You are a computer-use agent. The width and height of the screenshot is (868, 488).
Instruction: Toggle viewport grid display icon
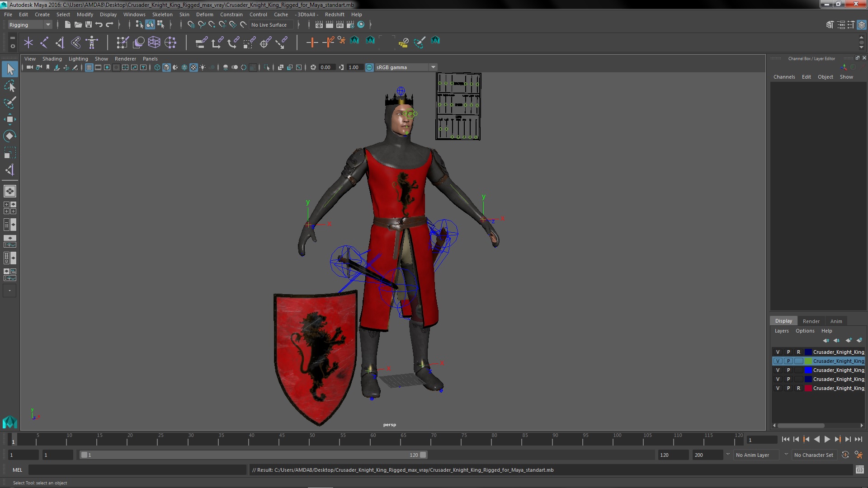click(x=89, y=67)
